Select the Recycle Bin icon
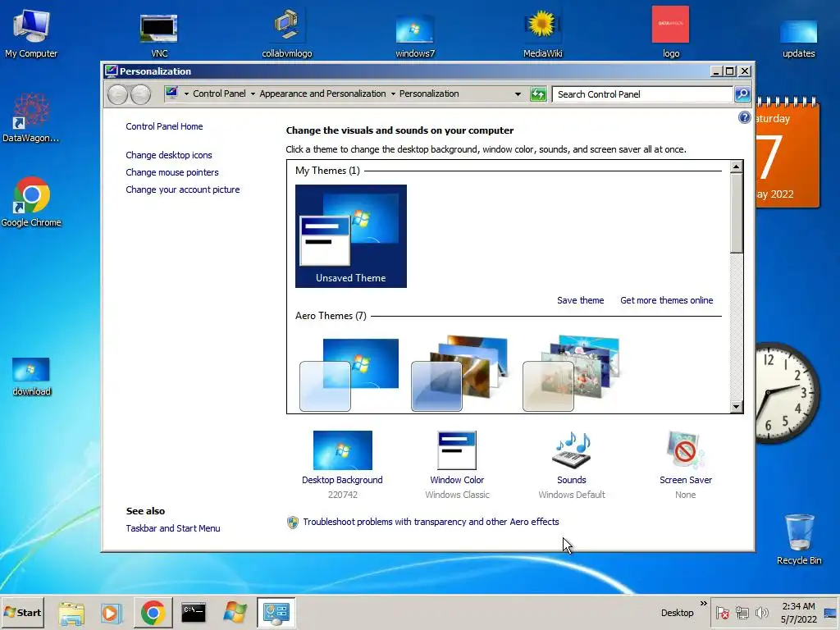840x630 pixels. (x=799, y=539)
